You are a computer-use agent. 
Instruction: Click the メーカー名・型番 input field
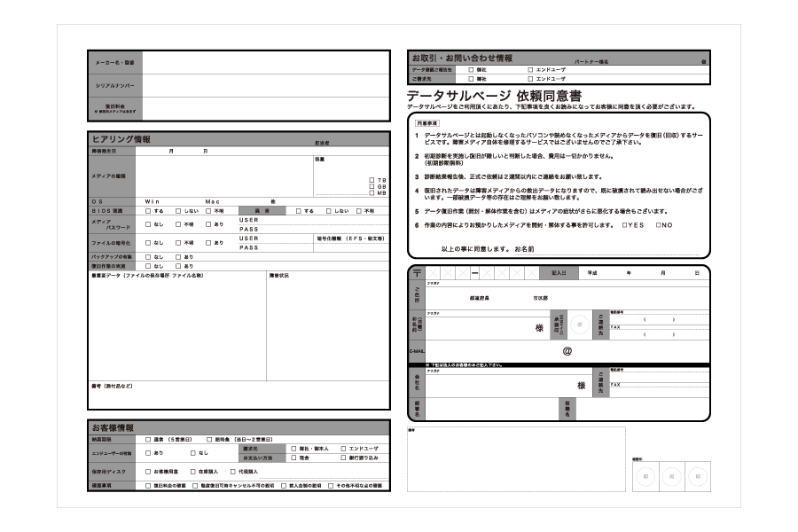point(265,63)
